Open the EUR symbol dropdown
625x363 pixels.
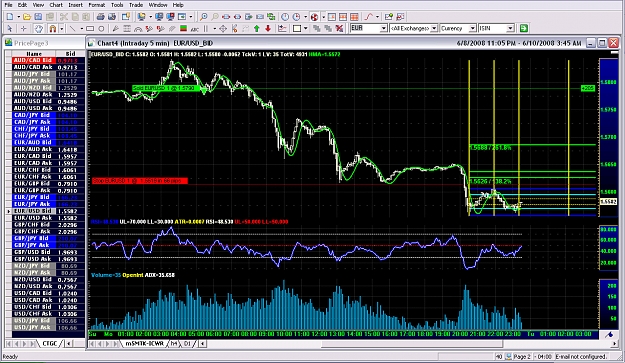(x=383, y=28)
